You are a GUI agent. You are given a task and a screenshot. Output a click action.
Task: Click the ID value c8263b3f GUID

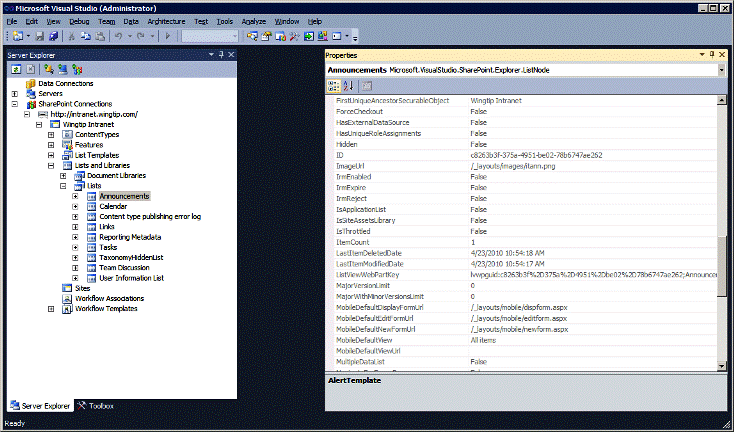tap(536, 155)
